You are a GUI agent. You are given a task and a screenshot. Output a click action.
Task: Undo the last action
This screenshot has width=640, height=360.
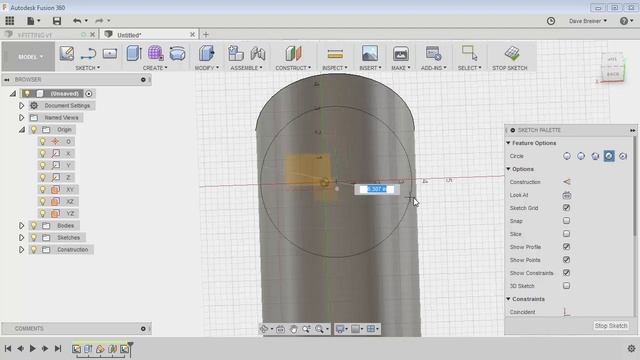pos(77,20)
